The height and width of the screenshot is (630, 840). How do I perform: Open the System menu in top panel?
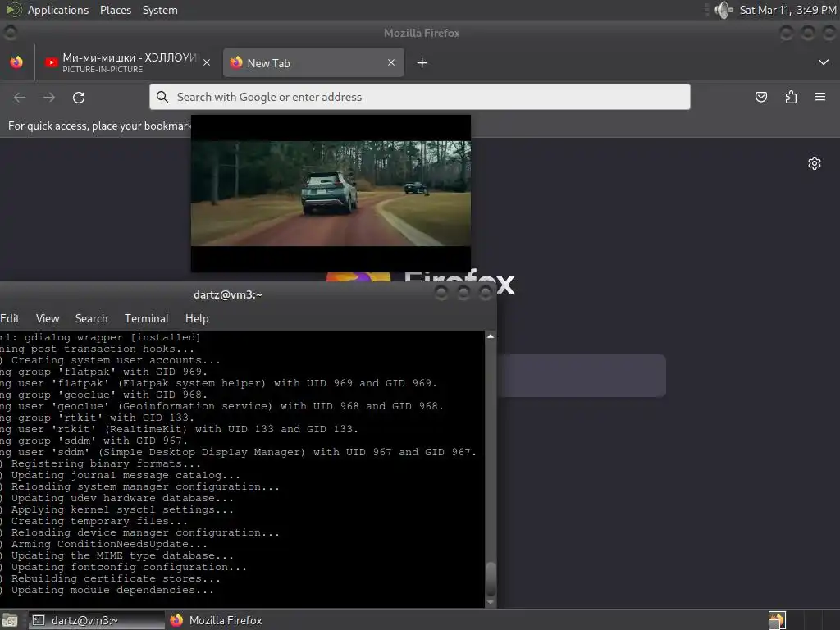(160, 10)
